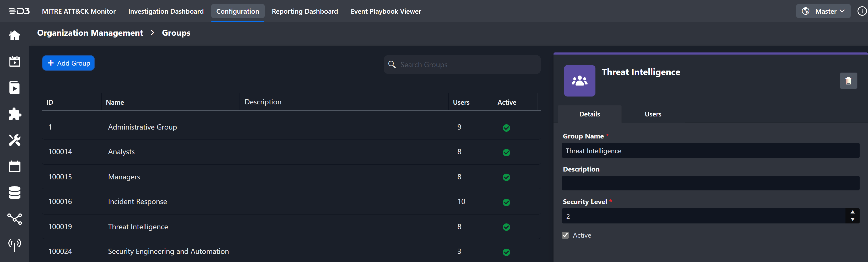The width and height of the screenshot is (868, 262).
Task: Toggle the Active checkbox for Threat Intelligence
Action: tap(565, 235)
